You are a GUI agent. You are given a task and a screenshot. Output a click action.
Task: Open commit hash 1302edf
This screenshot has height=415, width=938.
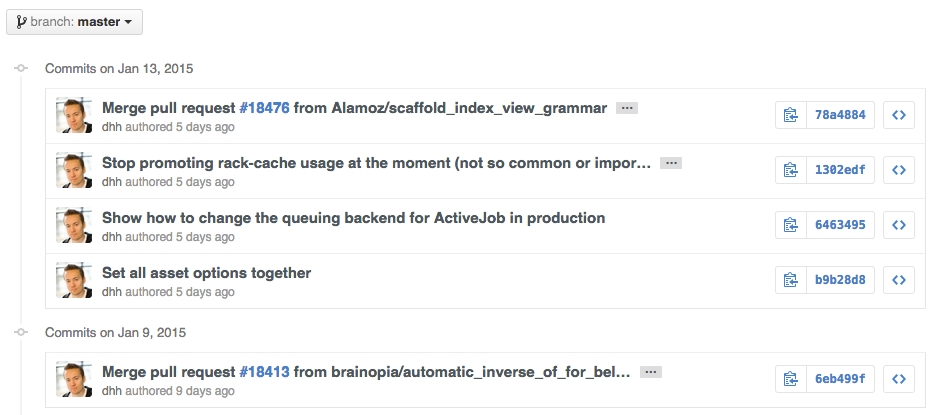(840, 170)
